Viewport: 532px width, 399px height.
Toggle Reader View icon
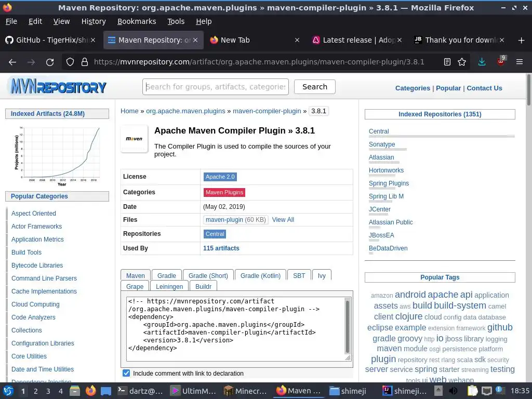coord(447,62)
